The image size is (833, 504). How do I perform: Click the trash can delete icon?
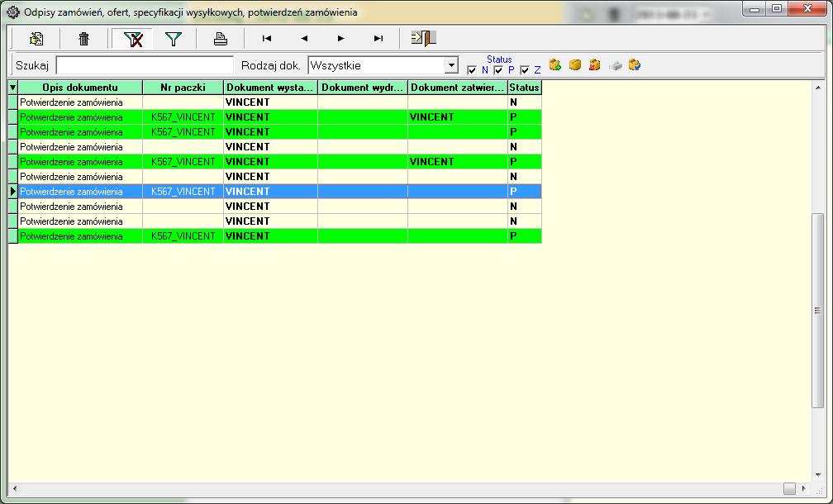[x=84, y=38]
